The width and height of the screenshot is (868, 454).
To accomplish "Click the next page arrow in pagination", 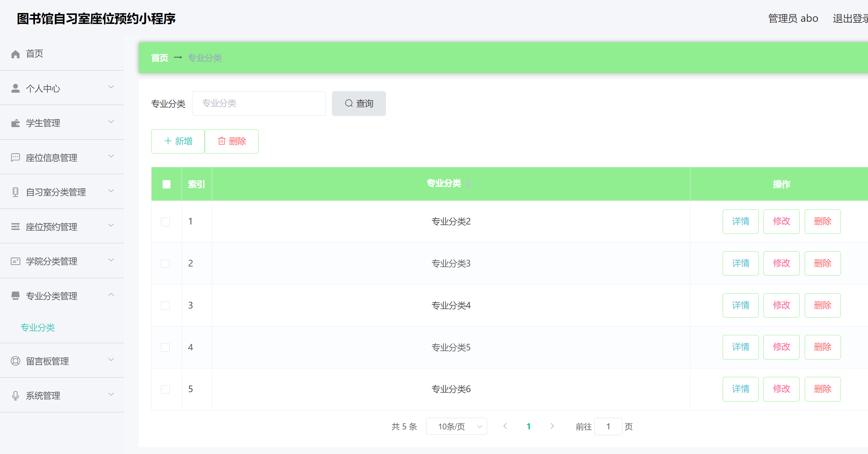I will (552, 426).
